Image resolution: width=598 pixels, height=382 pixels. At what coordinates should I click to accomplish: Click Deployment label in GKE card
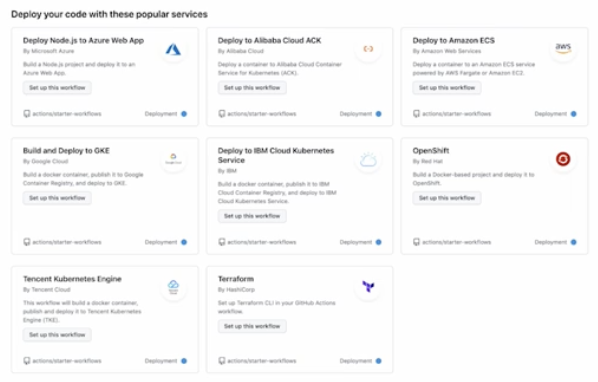(x=161, y=242)
